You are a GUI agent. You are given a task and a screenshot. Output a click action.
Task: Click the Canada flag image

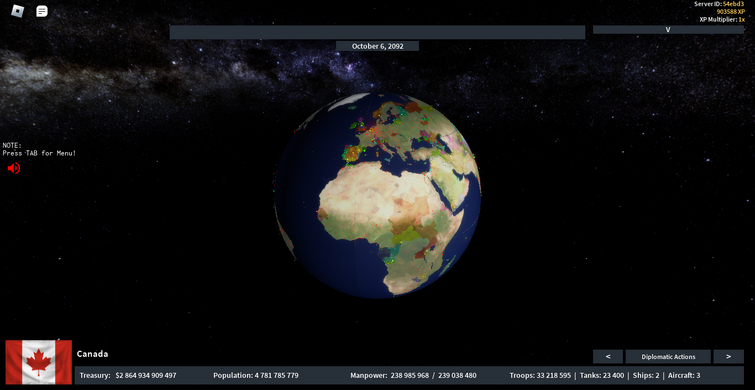pyautogui.click(x=39, y=362)
